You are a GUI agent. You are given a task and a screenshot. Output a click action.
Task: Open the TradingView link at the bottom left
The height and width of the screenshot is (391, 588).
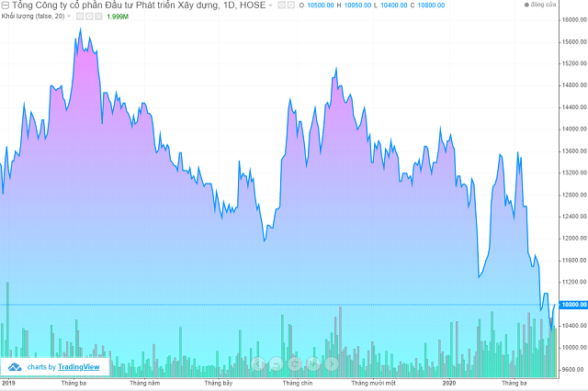pyautogui.click(x=79, y=366)
